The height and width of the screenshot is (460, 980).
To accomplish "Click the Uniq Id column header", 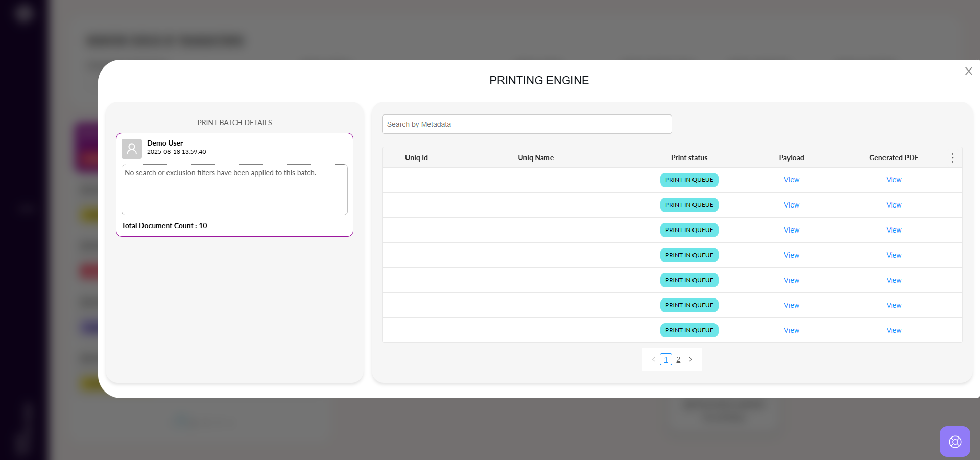I will (416, 158).
